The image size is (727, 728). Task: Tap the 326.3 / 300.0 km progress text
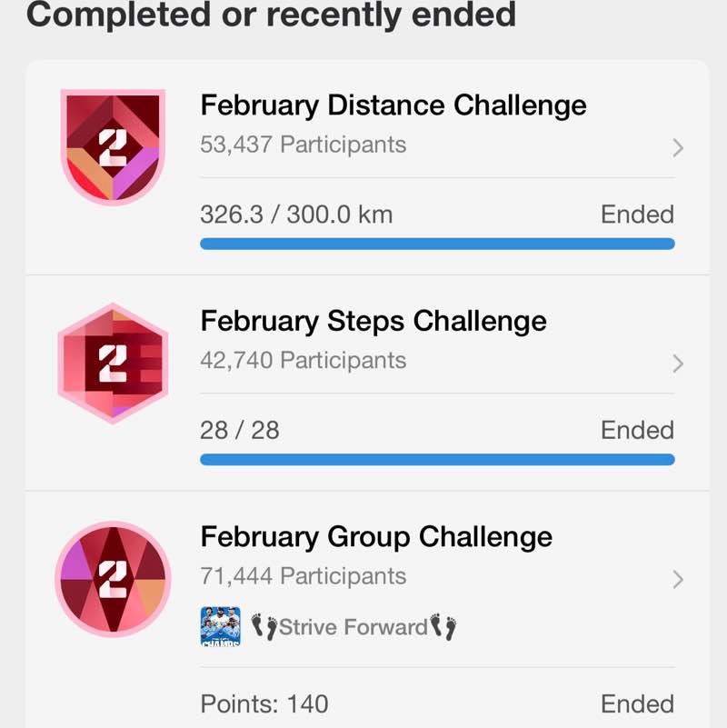pyautogui.click(x=296, y=214)
